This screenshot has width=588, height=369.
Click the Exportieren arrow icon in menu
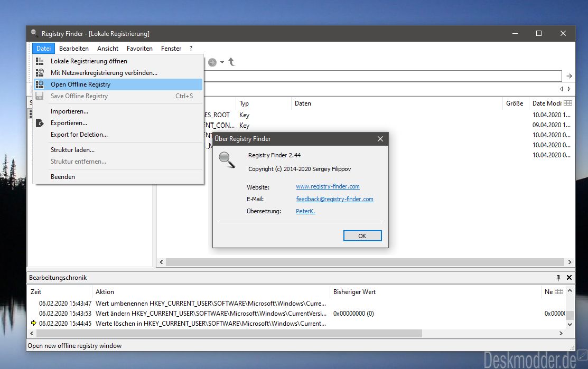(x=40, y=123)
